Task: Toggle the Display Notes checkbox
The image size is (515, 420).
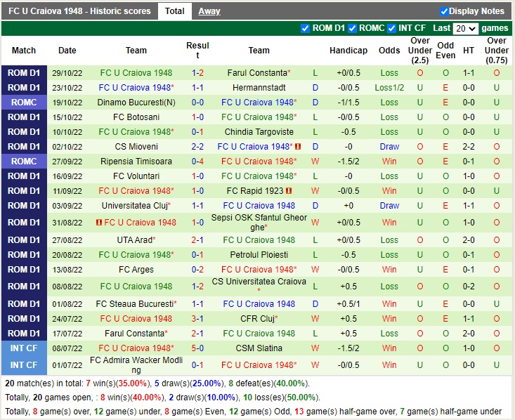Action: pos(444,11)
